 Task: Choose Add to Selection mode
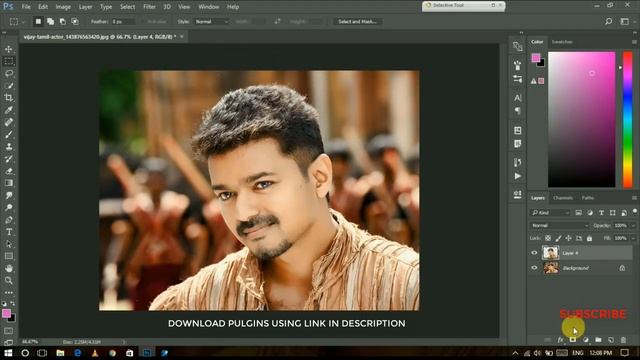[50, 22]
